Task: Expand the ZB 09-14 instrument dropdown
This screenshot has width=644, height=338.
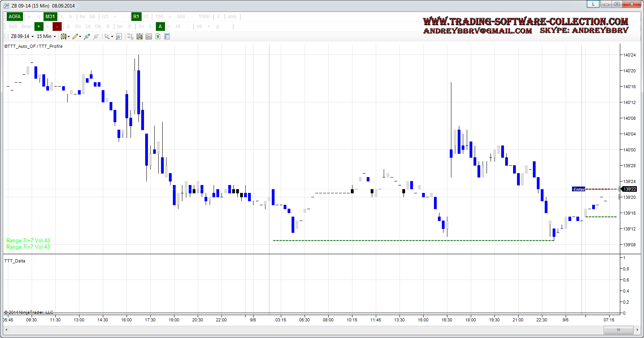Action: [x=22, y=36]
